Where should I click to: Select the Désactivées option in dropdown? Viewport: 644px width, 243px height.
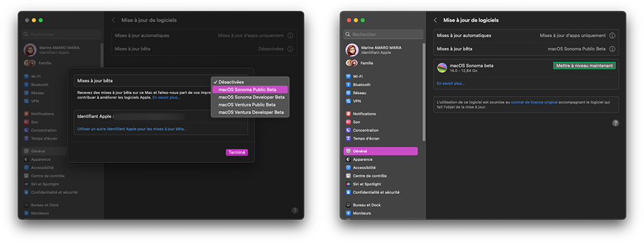[x=250, y=82]
